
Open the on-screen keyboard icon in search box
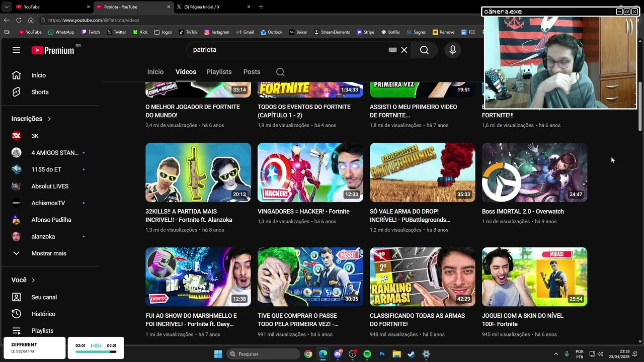(x=393, y=50)
